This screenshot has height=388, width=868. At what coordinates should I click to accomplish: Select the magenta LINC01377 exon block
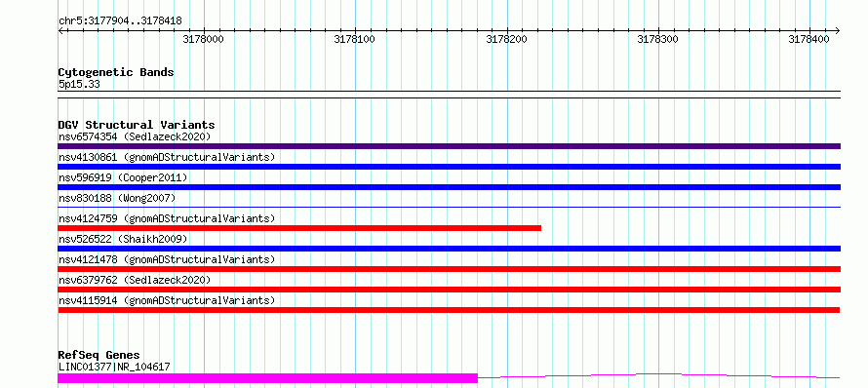tap(268, 378)
